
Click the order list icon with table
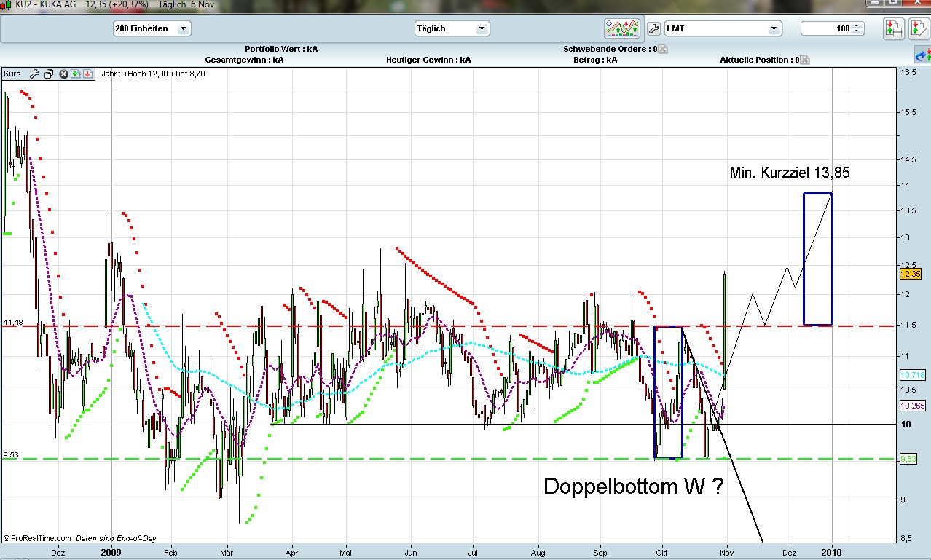click(893, 29)
